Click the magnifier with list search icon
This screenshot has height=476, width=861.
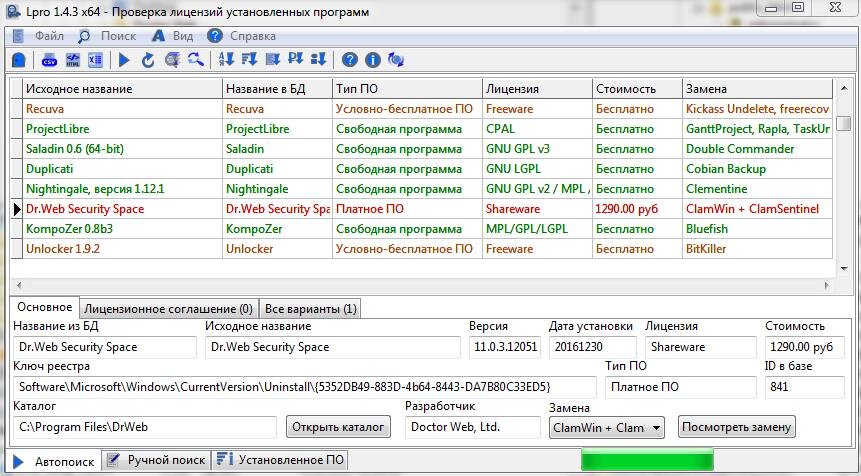172,59
